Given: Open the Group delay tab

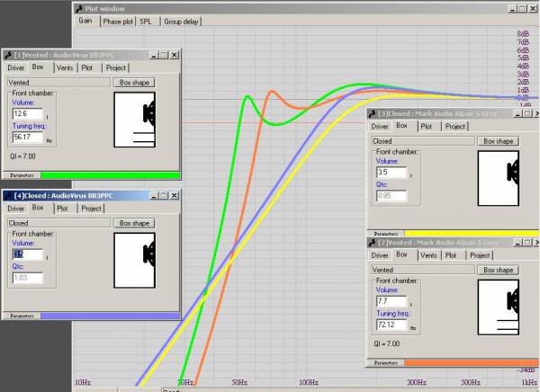Looking at the screenshot, I should (181, 22).
